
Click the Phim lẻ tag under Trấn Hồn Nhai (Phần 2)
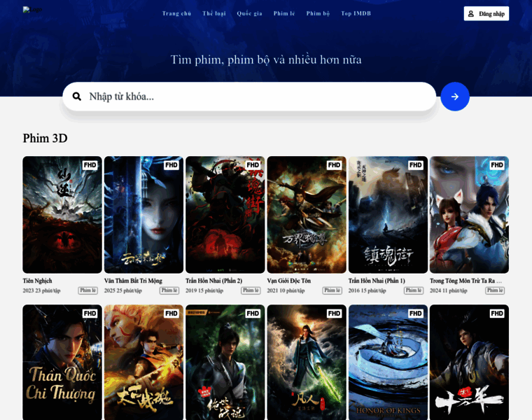(251, 290)
